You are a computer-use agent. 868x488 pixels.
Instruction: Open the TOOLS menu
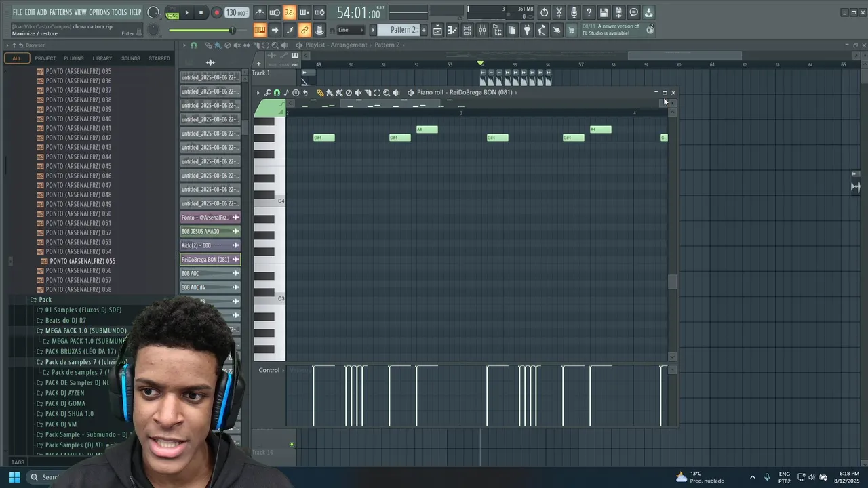point(119,12)
